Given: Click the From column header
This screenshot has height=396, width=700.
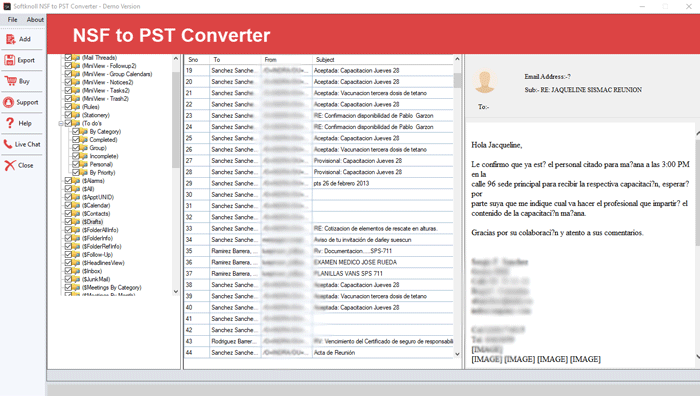Looking at the screenshot, I should click(287, 59).
